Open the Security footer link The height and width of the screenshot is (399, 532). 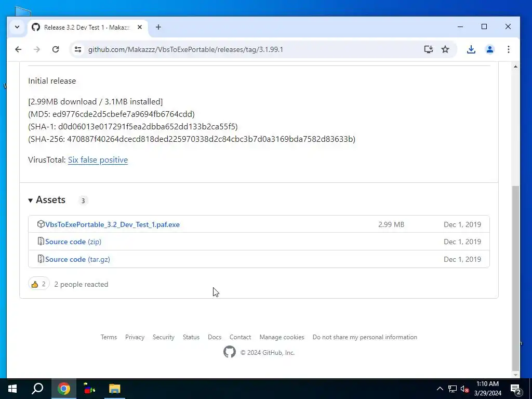tap(164, 337)
